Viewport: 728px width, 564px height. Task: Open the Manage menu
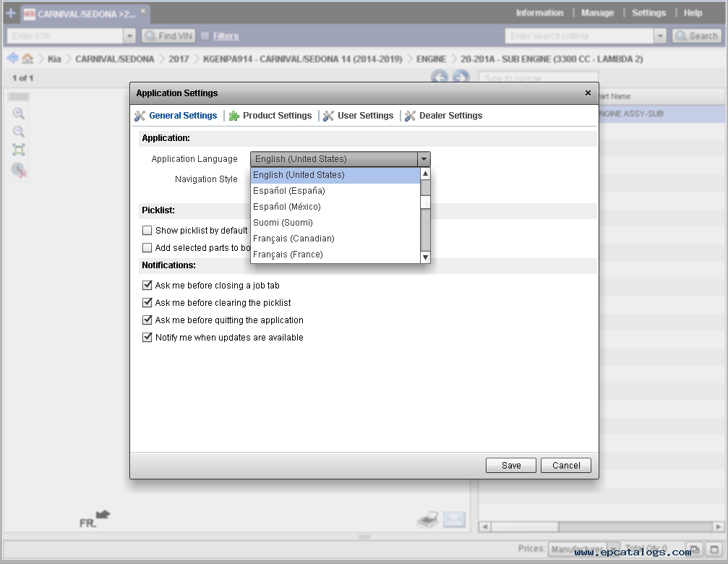pyautogui.click(x=598, y=13)
